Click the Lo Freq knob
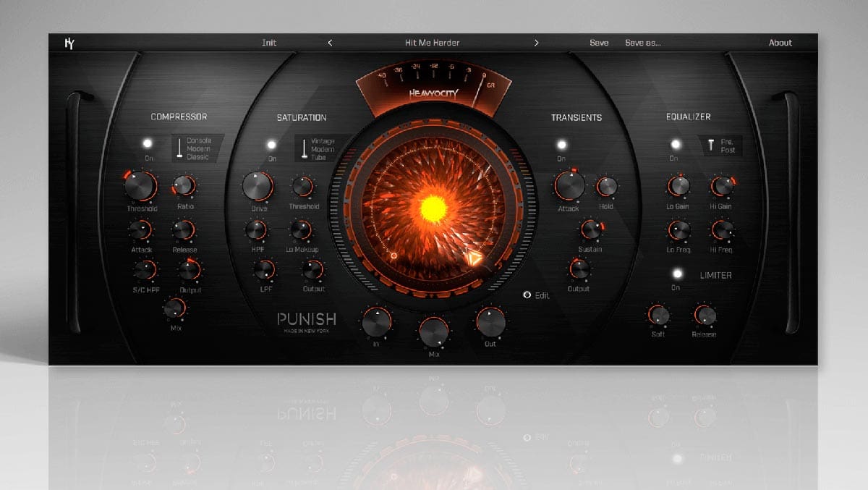 (678, 231)
